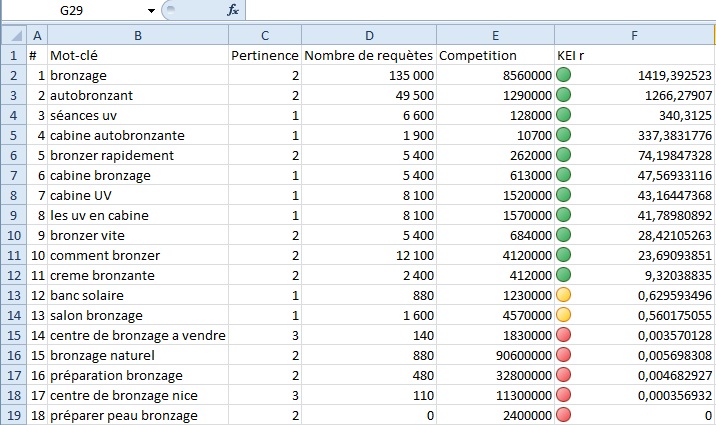Select column B header
This screenshot has width=716, height=425.
click(137, 35)
